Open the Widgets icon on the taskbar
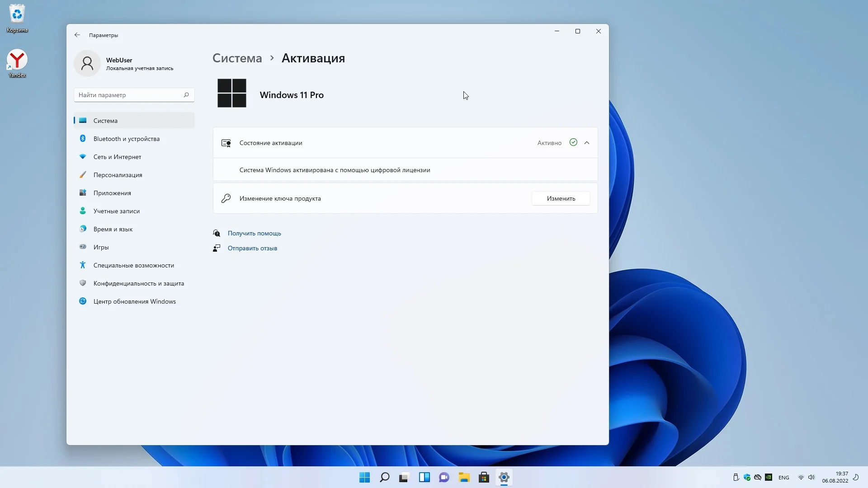The height and width of the screenshot is (488, 868). [424, 478]
